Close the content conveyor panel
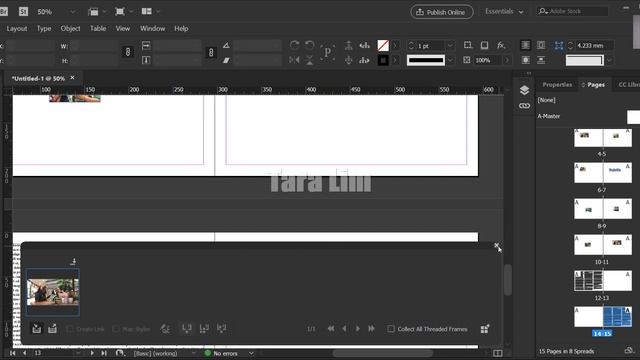Viewport: 640px width, 360px height. [496, 245]
